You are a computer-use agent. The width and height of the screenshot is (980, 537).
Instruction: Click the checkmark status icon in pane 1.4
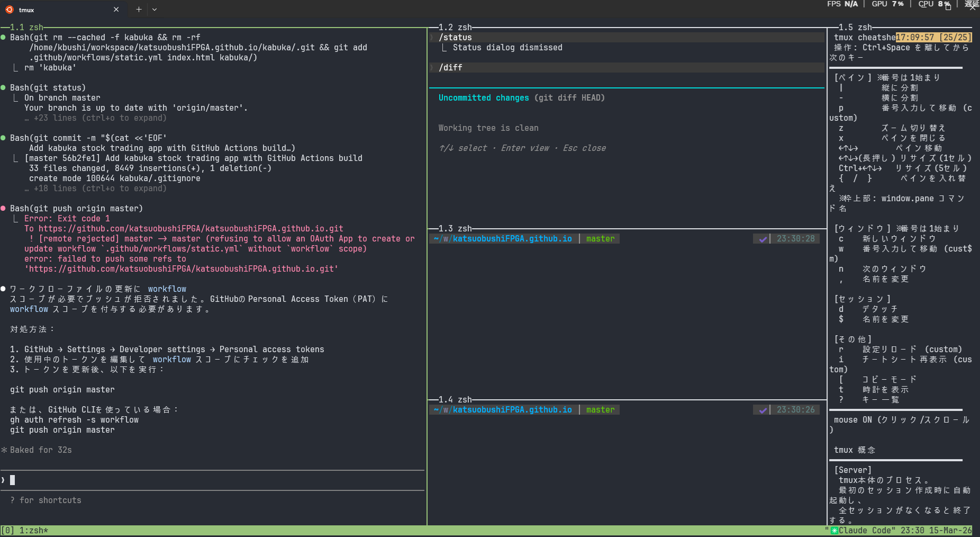[763, 410]
